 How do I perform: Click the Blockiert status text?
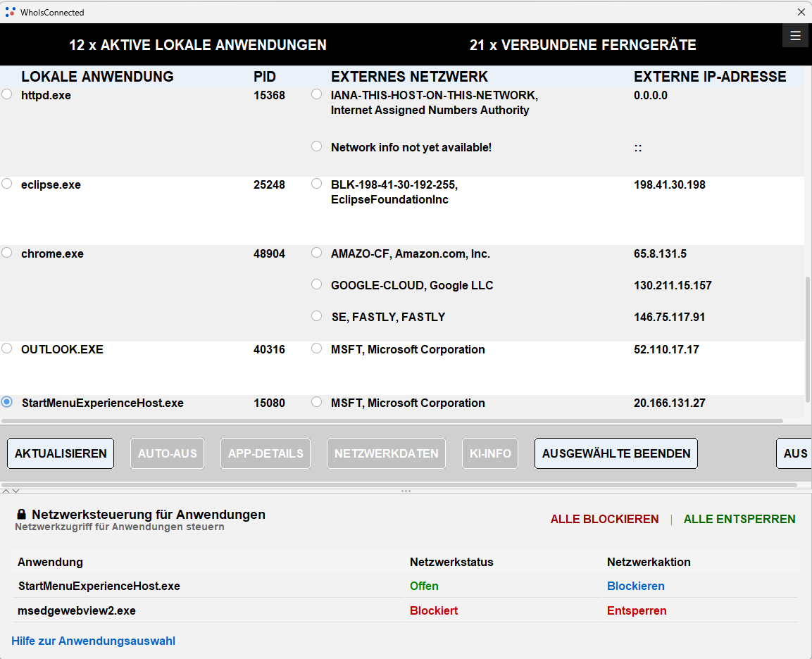[434, 611]
